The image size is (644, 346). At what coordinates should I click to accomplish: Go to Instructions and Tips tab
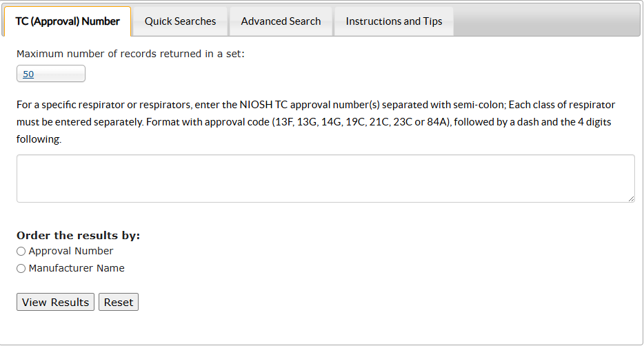pyautogui.click(x=394, y=21)
